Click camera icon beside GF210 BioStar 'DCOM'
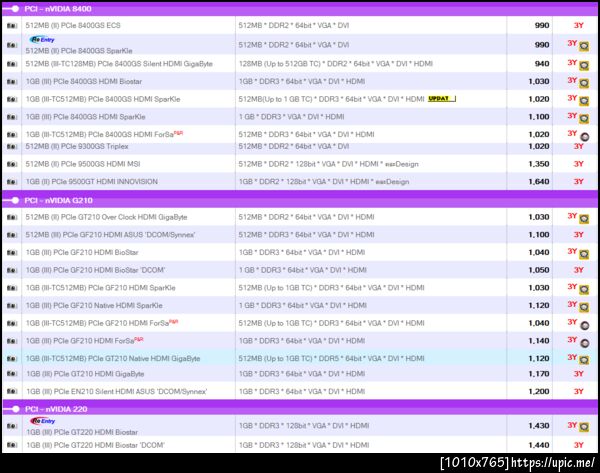Screen dimensions: 600x473 pos(12,270)
